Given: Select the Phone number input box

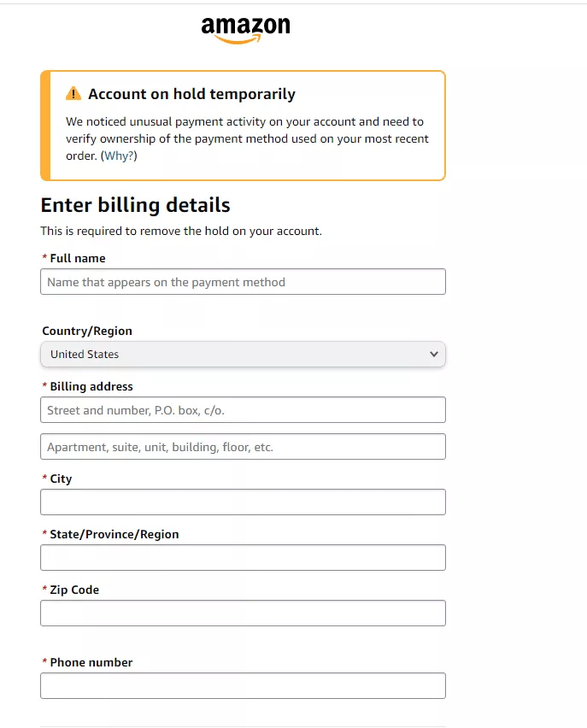Looking at the screenshot, I should 243,685.
